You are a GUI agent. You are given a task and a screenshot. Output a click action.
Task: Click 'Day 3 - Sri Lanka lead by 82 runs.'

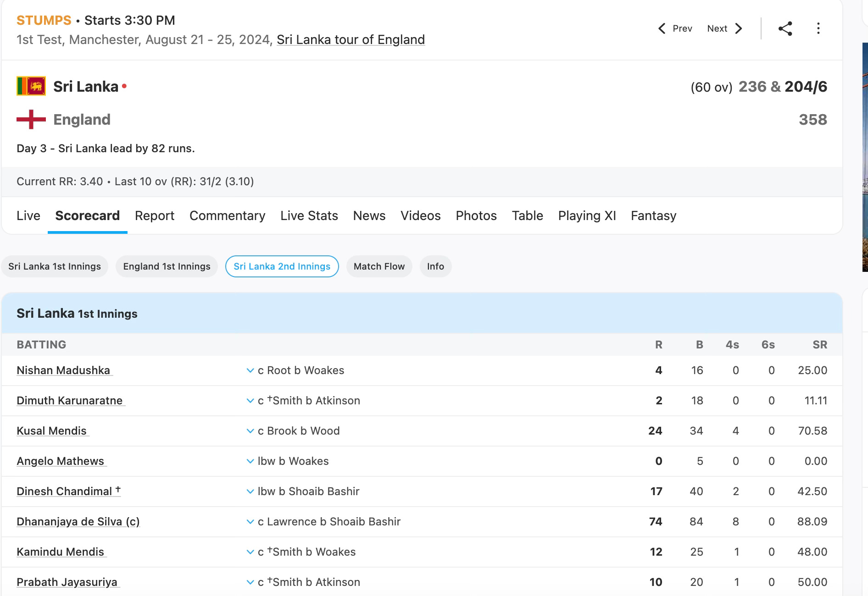[x=106, y=149]
